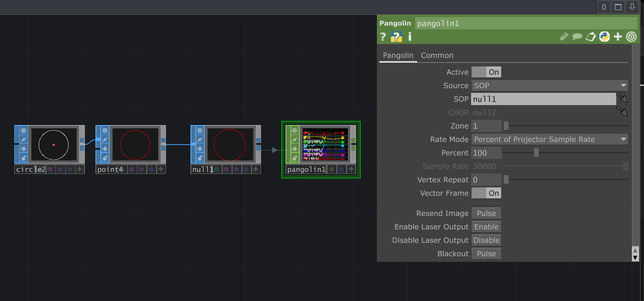Screen dimensions: 644x301
Task: Open the comment speech bubble icon
Action: click(577, 37)
